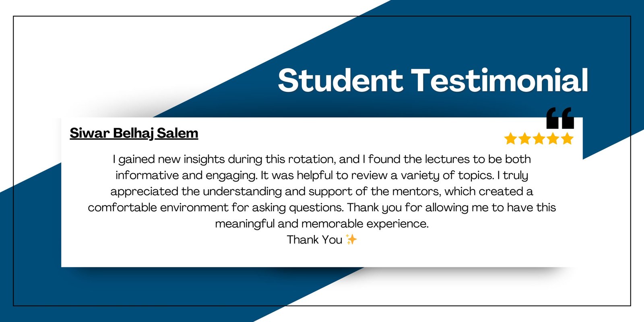This screenshot has width=644, height=322.
Task: Click the black quotation mark icon
Action: (560, 118)
